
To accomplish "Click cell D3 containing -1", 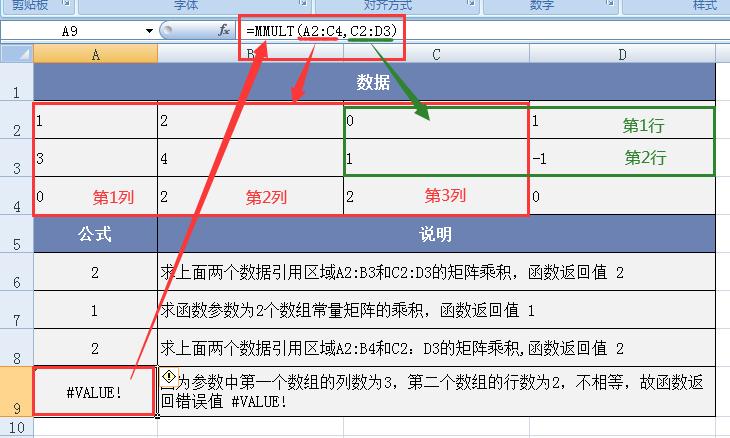I will (x=622, y=158).
